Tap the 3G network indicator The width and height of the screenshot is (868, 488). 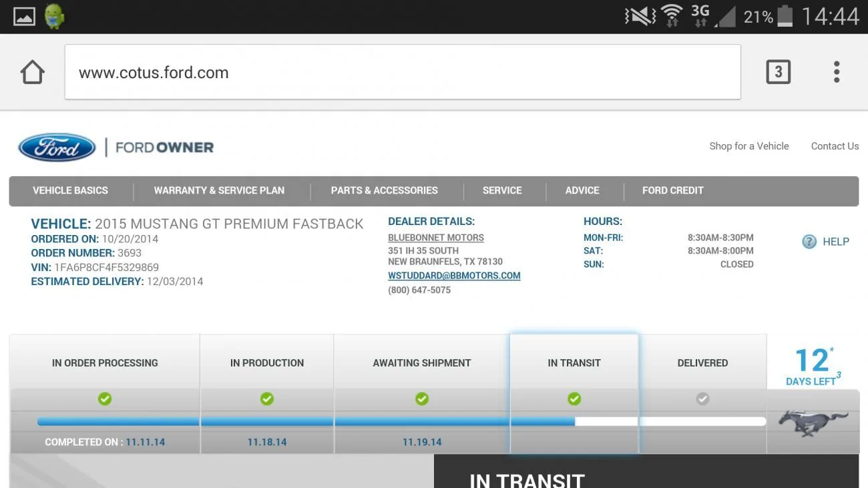click(700, 15)
